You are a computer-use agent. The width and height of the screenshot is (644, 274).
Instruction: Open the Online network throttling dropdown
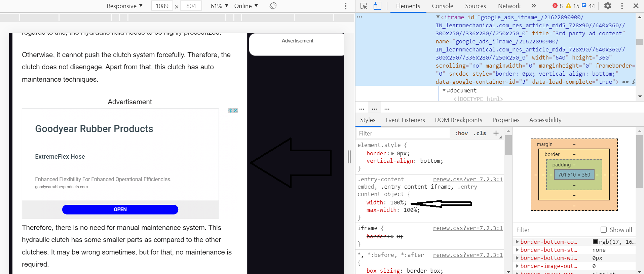(246, 6)
